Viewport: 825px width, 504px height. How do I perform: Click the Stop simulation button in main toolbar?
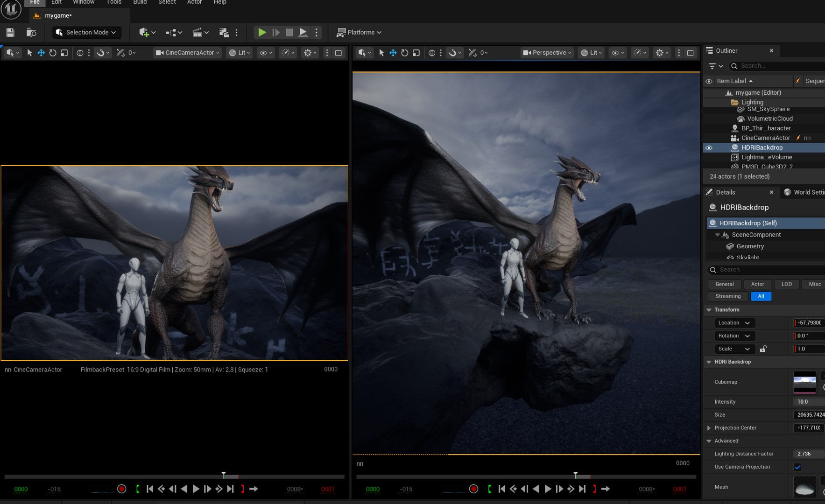tap(289, 32)
